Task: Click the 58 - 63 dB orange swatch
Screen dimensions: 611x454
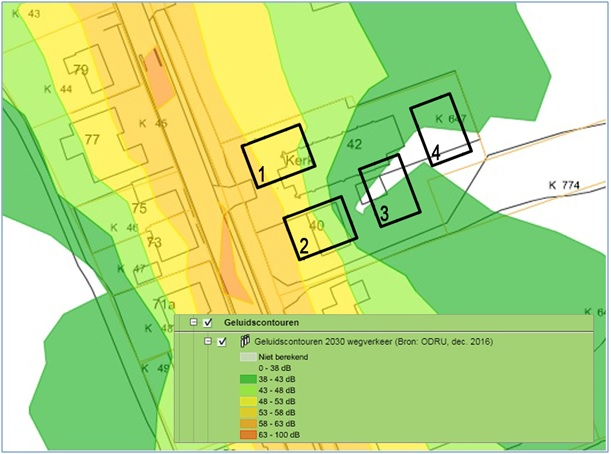Action: [x=246, y=423]
